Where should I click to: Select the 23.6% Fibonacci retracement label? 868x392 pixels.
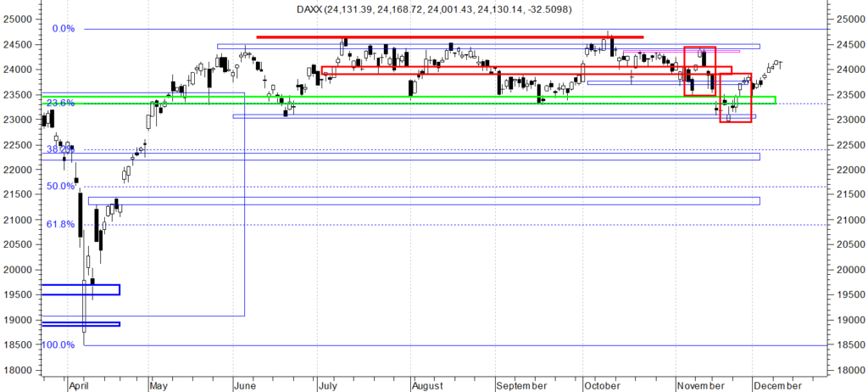(60, 103)
